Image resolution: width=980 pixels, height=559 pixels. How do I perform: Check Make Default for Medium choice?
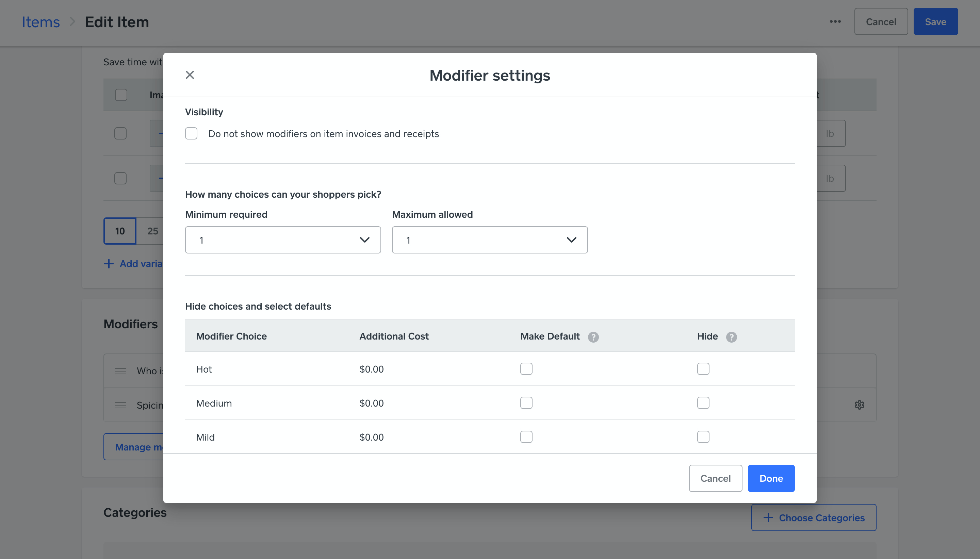click(526, 403)
